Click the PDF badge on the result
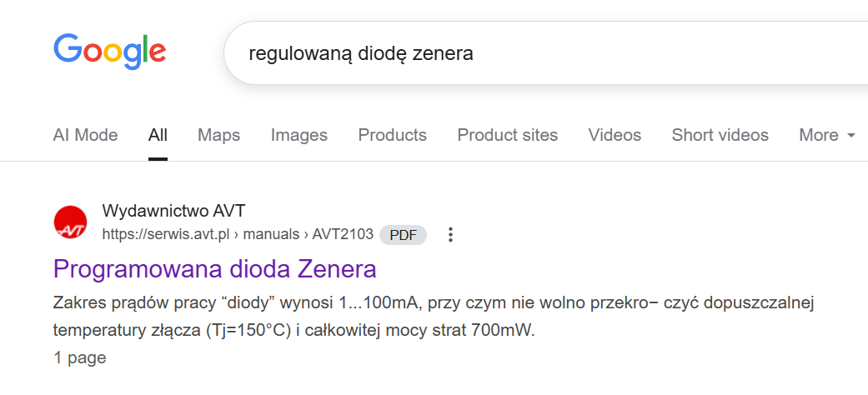The image size is (868, 395). [403, 235]
